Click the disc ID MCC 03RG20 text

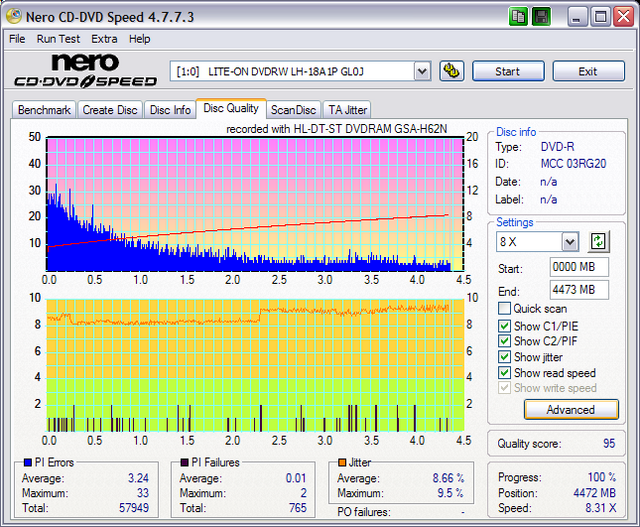(573, 164)
